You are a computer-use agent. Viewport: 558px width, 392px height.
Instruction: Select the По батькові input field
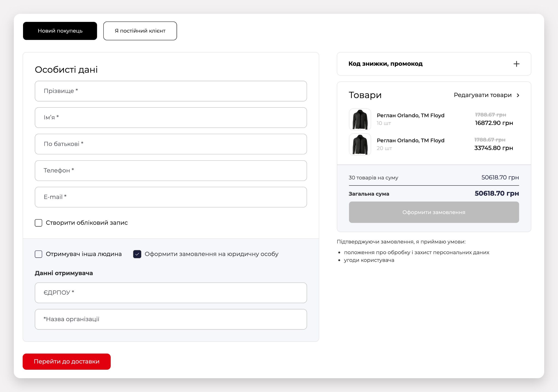point(171,144)
